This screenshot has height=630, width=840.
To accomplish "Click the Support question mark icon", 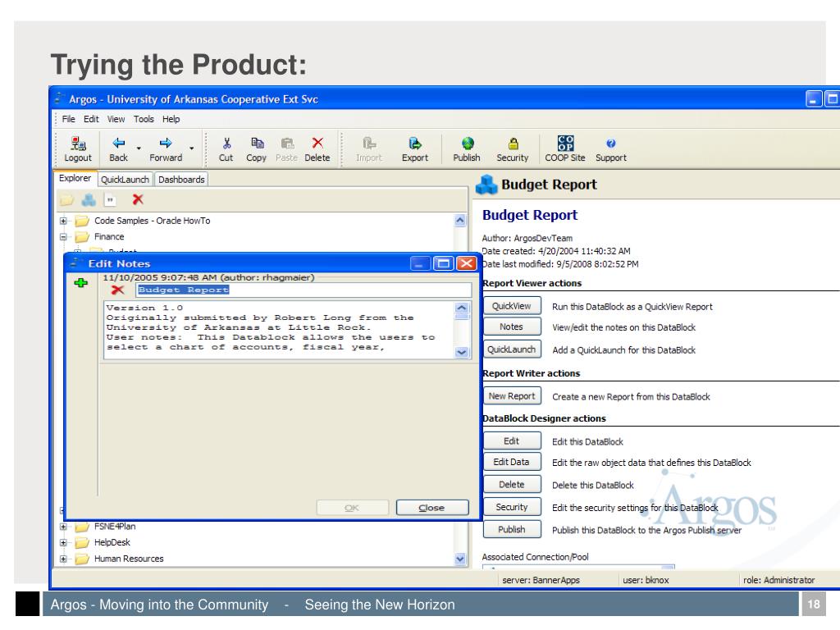I will 610,143.
